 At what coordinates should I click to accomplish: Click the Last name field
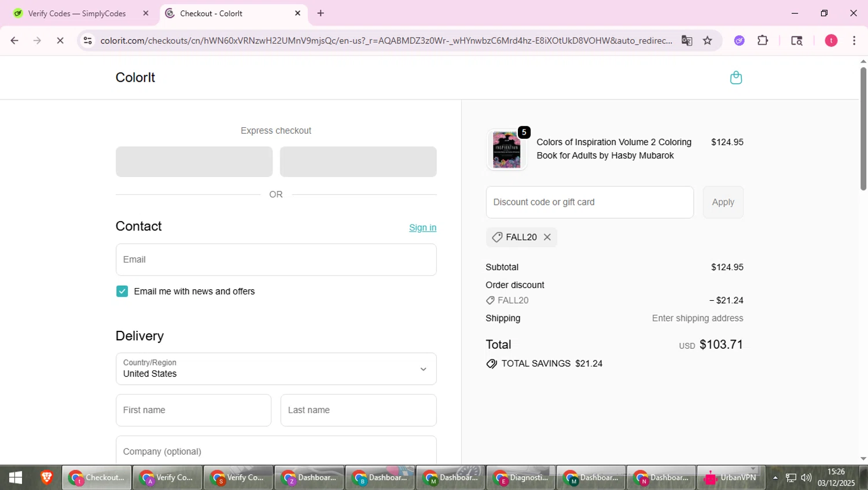(x=359, y=410)
